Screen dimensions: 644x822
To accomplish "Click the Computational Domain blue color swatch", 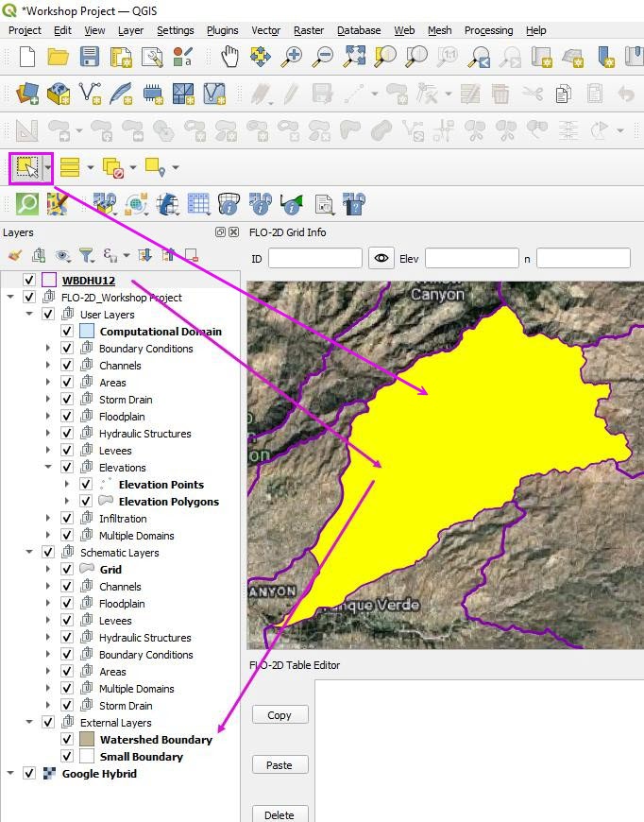I will [x=87, y=332].
